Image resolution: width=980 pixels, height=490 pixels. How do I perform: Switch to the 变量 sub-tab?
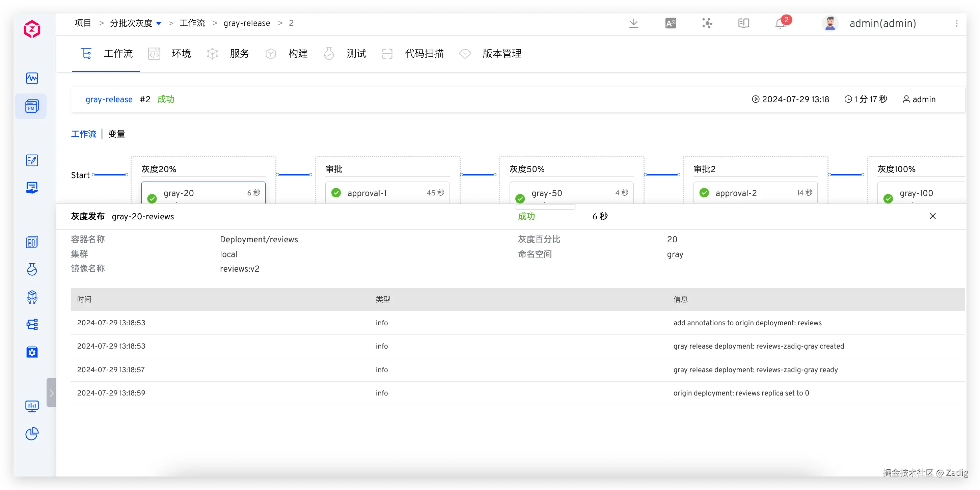(116, 134)
